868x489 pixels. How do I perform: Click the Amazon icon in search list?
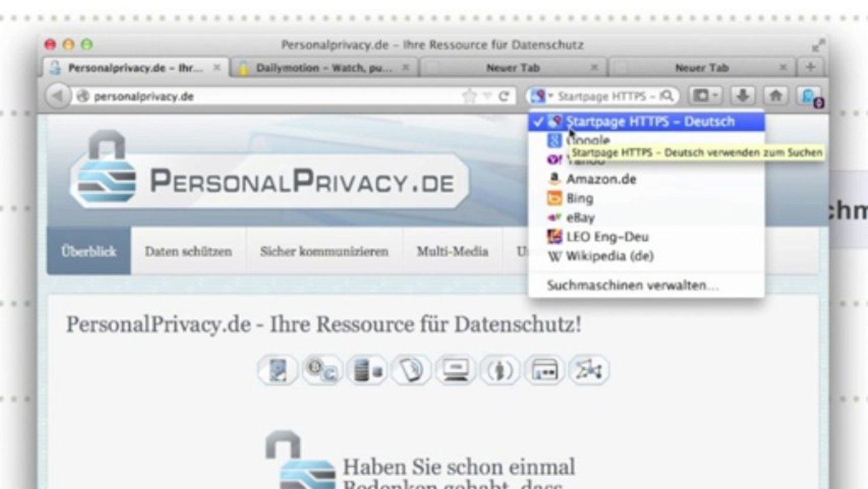[x=554, y=179]
